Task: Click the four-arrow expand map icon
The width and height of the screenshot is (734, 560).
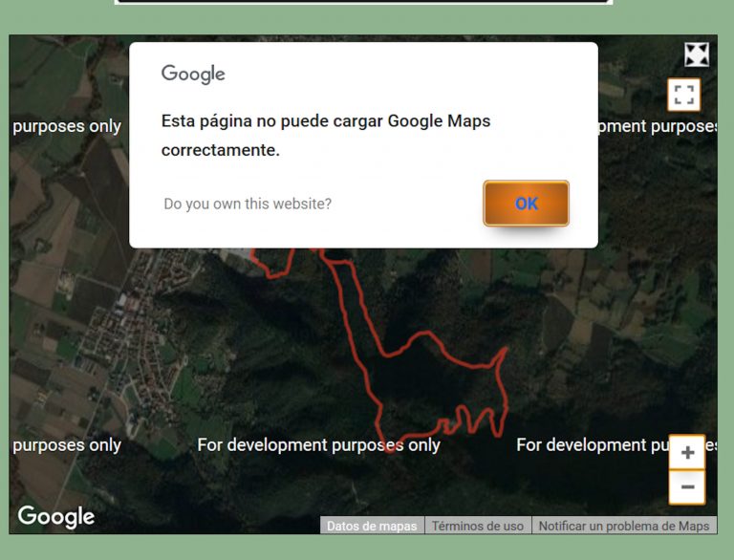Action: (697, 54)
